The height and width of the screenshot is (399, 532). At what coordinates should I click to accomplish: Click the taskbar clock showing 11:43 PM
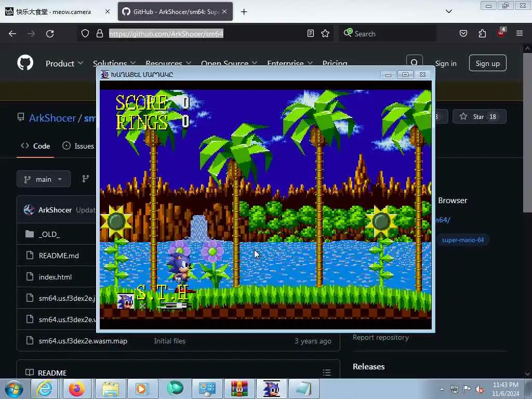(x=506, y=389)
